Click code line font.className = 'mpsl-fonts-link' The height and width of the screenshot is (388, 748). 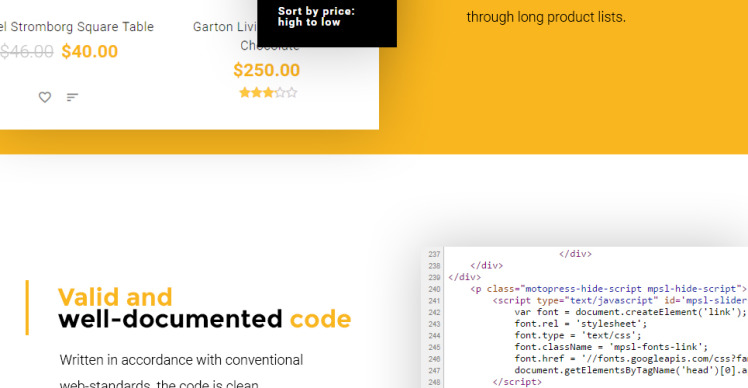[x=611, y=347]
